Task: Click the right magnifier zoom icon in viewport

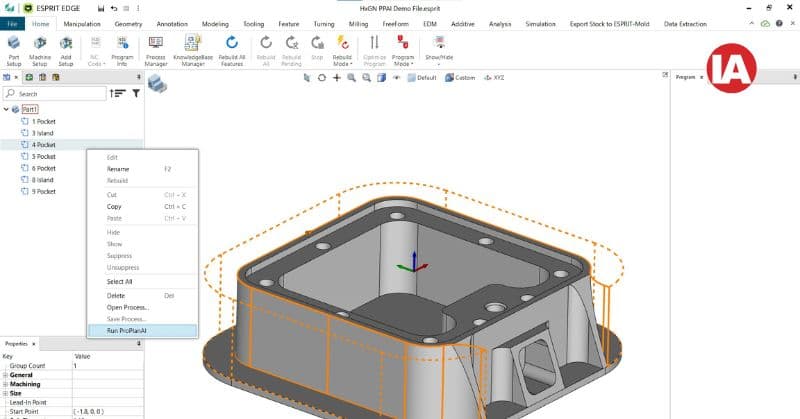Action: coord(366,78)
